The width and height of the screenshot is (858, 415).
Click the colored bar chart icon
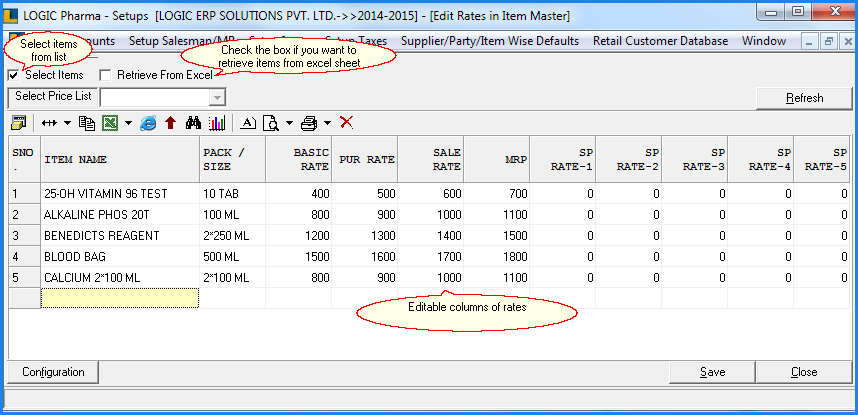coord(217,123)
